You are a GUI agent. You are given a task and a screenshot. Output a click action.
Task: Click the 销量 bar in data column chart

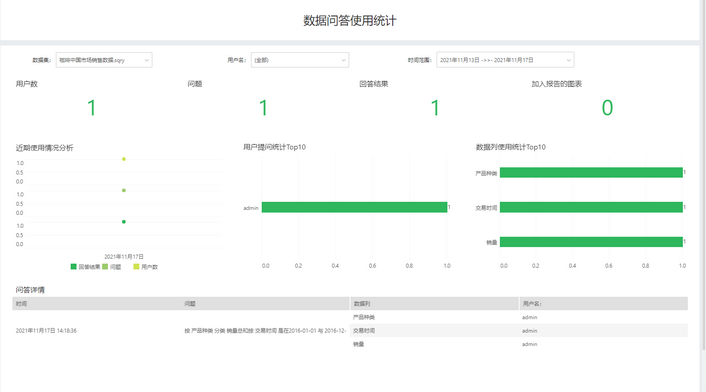[x=591, y=242]
